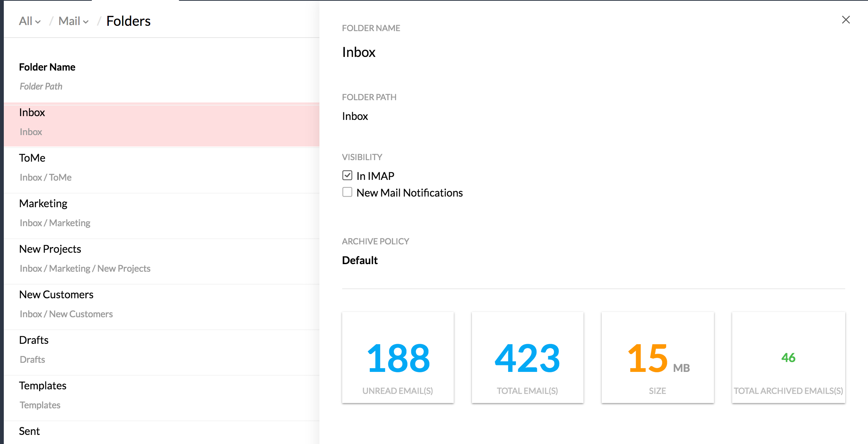This screenshot has height=444, width=868.
Task: Open the All dropdown in breadcrumb
Action: [30, 21]
